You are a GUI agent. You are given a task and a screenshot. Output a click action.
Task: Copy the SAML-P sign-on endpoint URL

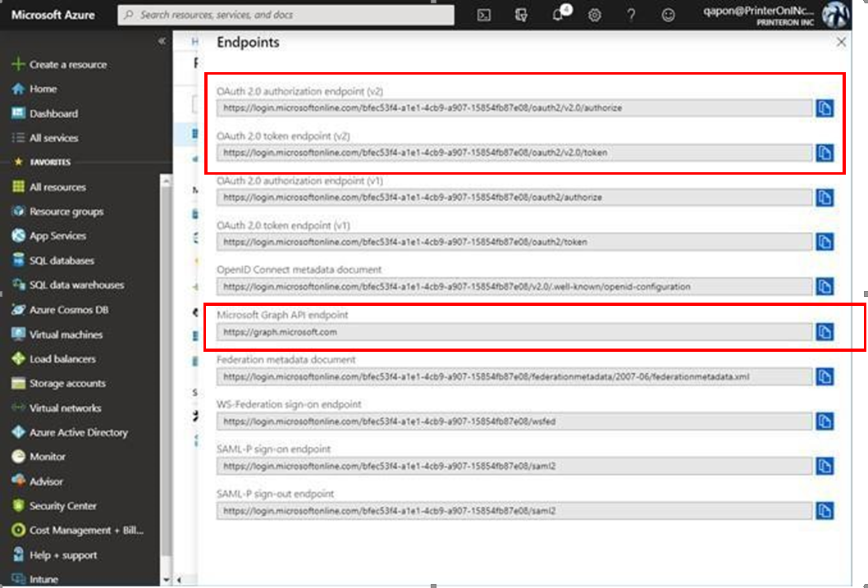tap(825, 467)
